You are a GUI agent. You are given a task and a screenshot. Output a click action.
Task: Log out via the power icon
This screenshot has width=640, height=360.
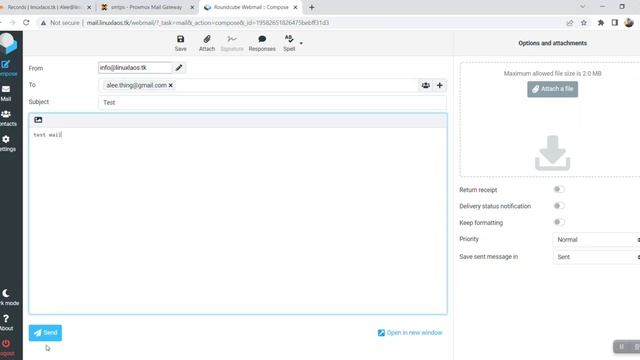(x=6, y=347)
